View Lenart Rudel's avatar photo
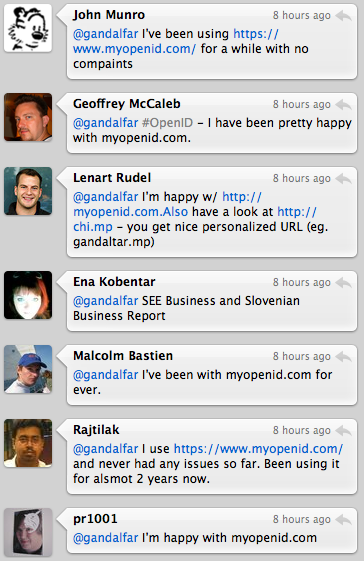This screenshot has width=364, height=561. 28,191
